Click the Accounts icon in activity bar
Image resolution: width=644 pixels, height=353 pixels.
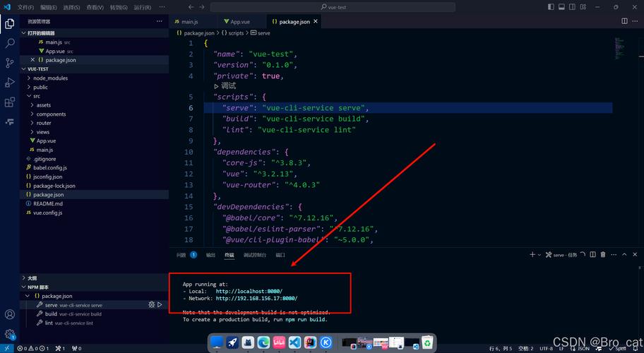point(10,314)
